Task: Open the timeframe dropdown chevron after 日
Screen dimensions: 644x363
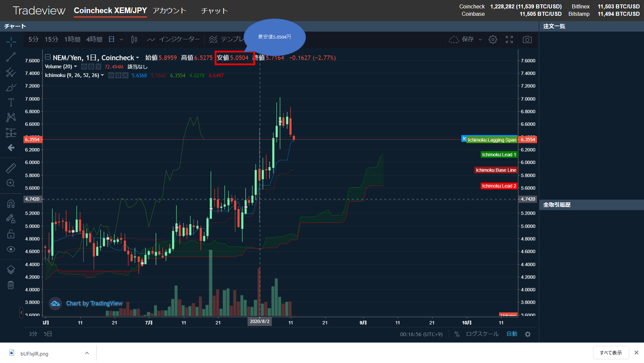Action: 121,40
